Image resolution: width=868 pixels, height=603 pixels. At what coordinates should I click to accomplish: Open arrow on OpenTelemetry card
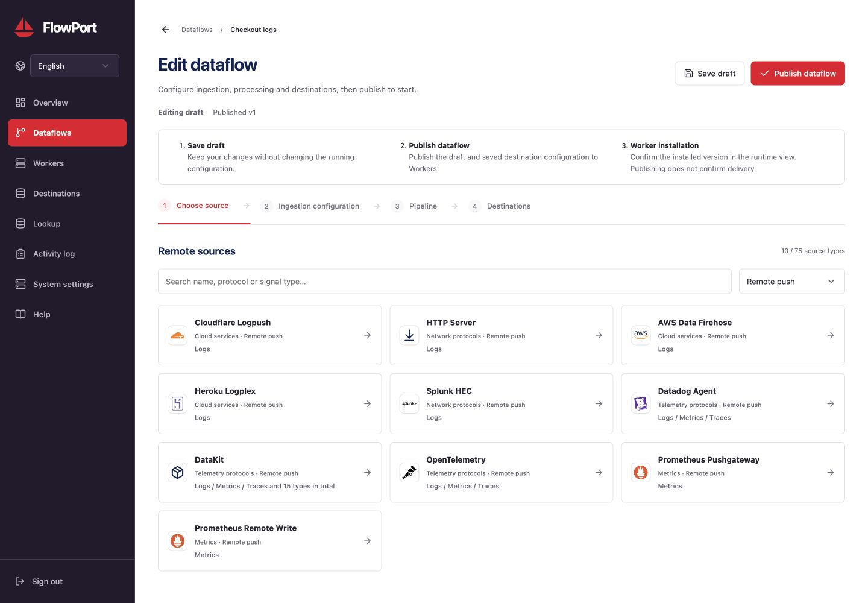click(599, 473)
